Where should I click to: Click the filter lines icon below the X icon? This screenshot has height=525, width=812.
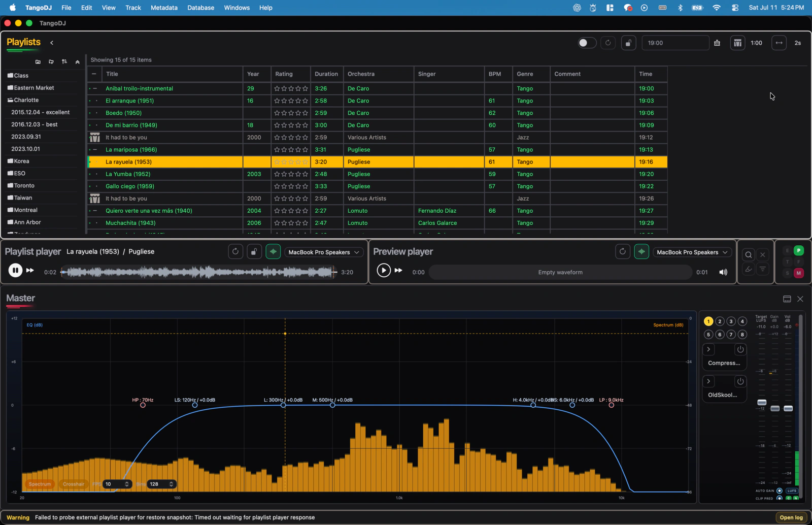[x=762, y=269]
